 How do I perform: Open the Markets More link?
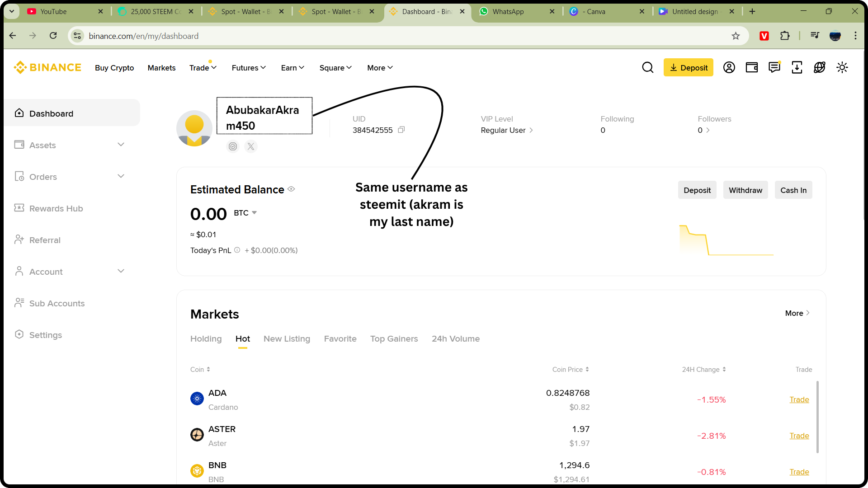[x=797, y=313]
